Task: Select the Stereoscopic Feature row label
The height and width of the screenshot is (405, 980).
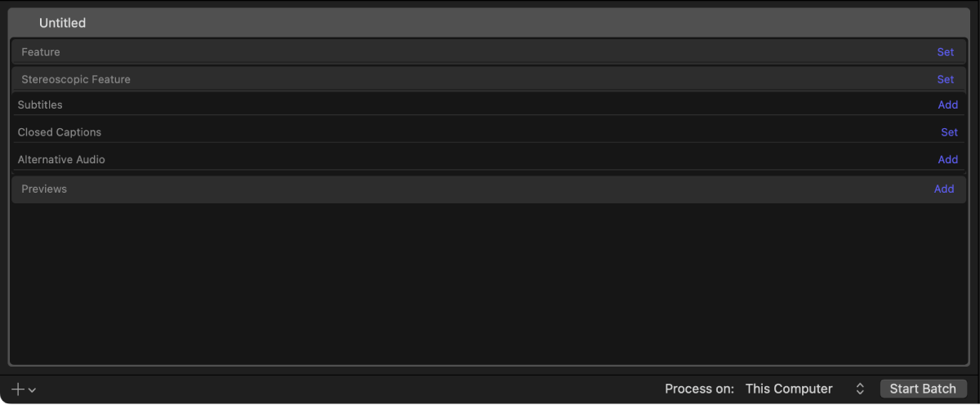Action: click(x=76, y=80)
